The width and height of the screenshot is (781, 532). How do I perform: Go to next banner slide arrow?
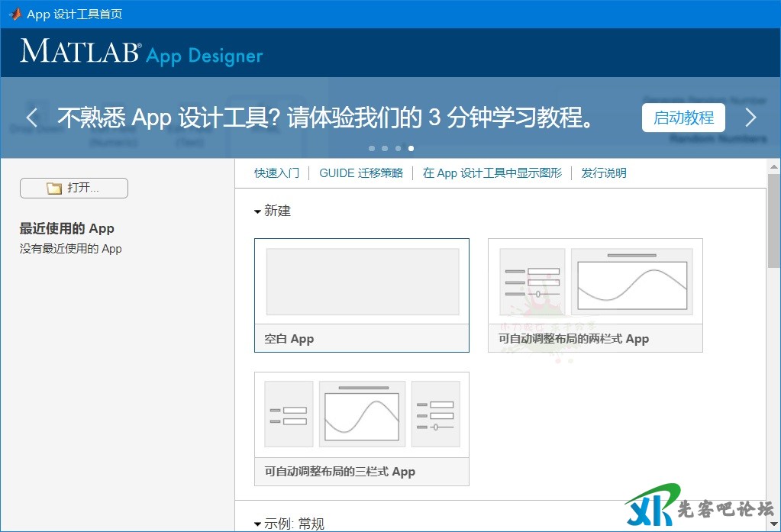coord(750,118)
